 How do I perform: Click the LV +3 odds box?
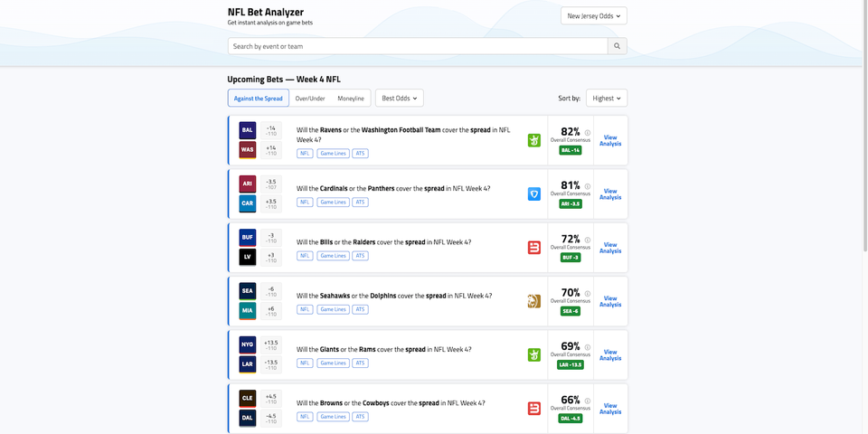click(271, 258)
